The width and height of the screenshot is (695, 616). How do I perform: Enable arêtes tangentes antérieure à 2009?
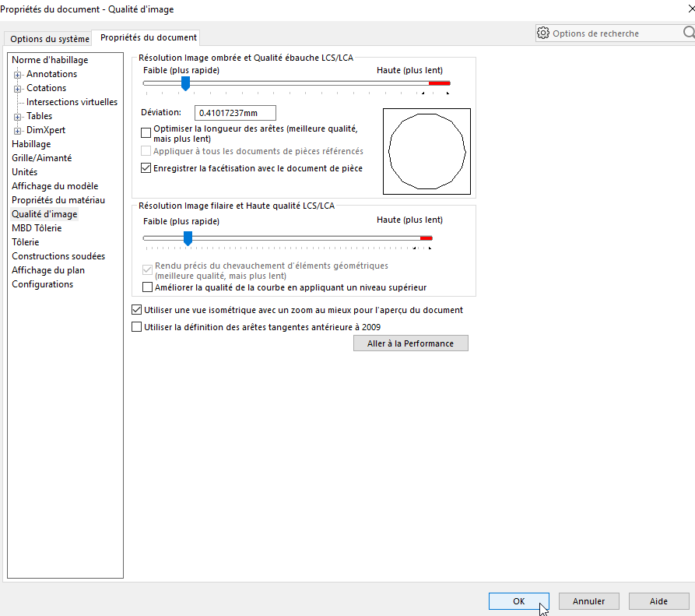click(138, 328)
